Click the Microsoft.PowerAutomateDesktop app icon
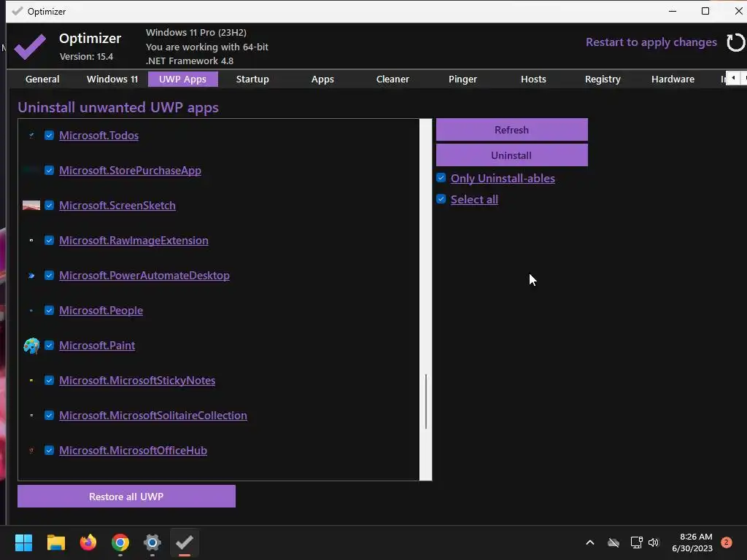Screen dimensions: 747x560 click(x=31, y=276)
